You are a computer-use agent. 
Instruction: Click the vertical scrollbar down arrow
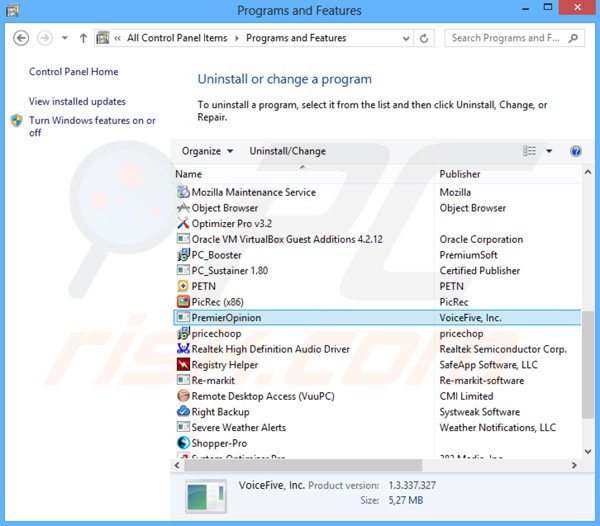click(588, 451)
